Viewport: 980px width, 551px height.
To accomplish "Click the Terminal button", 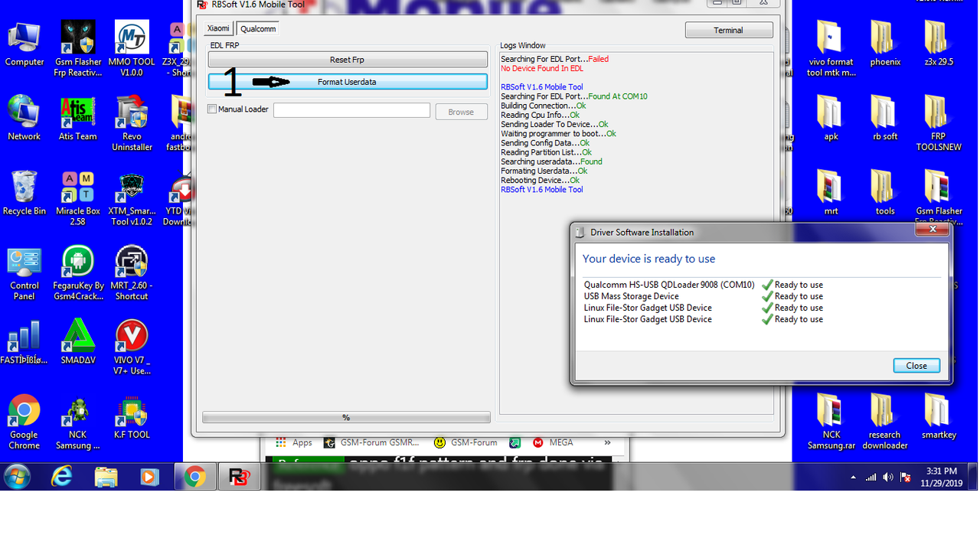I will [728, 30].
